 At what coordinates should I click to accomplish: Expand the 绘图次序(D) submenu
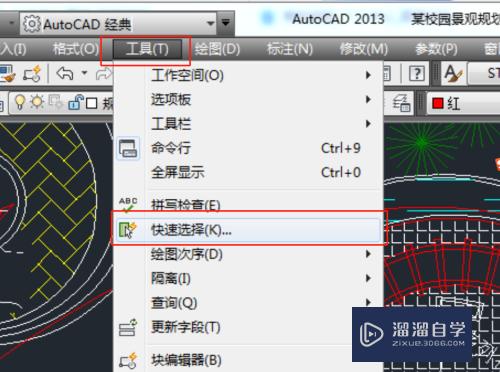click(x=248, y=254)
